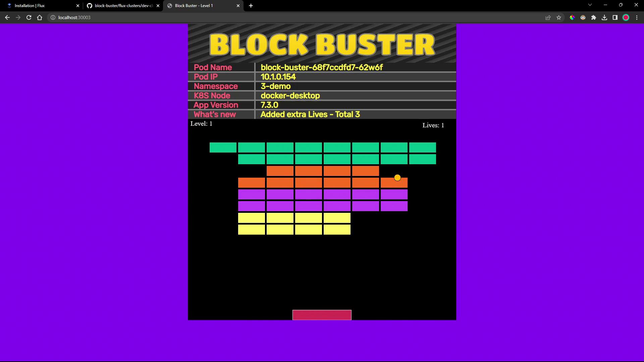View site information for localhost

click(x=53, y=17)
